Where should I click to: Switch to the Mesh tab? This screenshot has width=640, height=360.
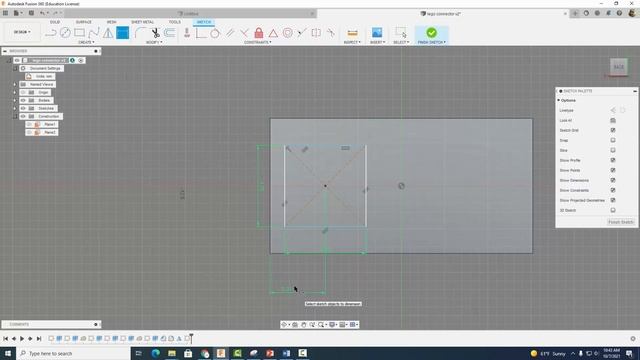click(x=111, y=22)
